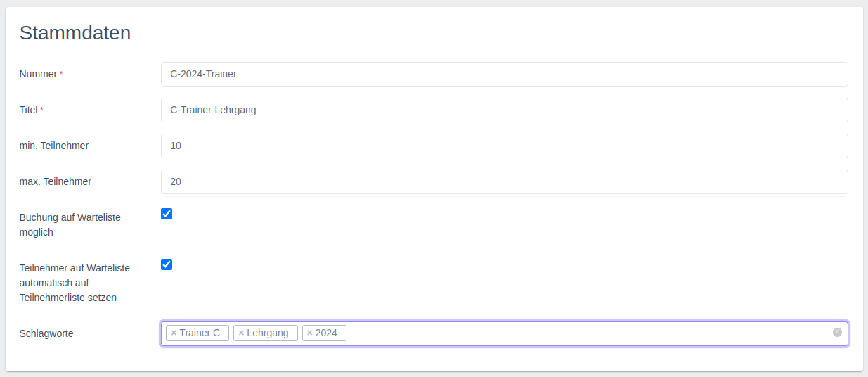
Task: Click the 'Titel' field label
Action: 28,110
